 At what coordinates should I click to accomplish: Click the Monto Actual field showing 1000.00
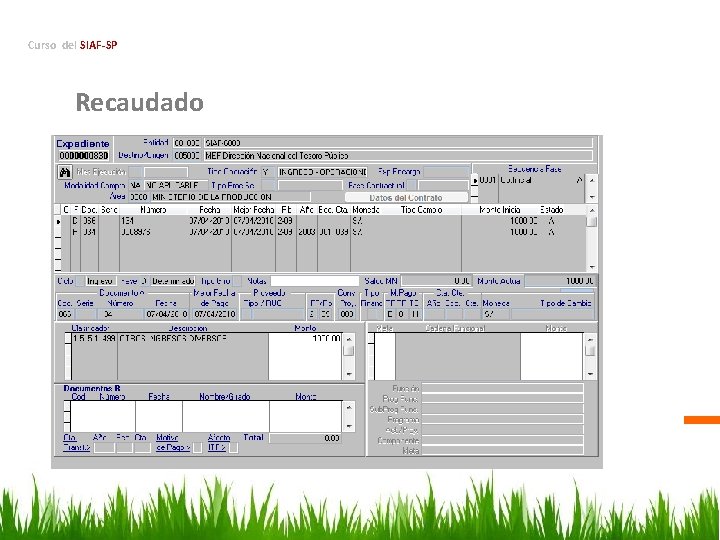coord(560,281)
